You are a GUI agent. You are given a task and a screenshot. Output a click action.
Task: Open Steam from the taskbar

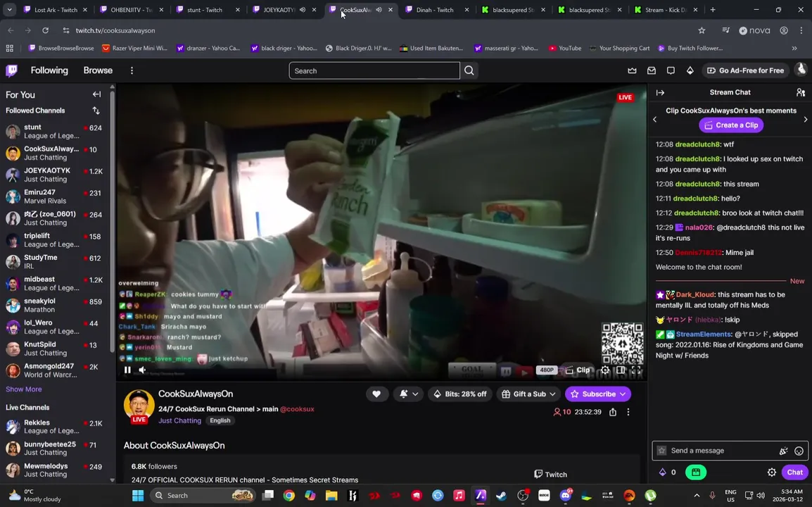tap(501, 496)
